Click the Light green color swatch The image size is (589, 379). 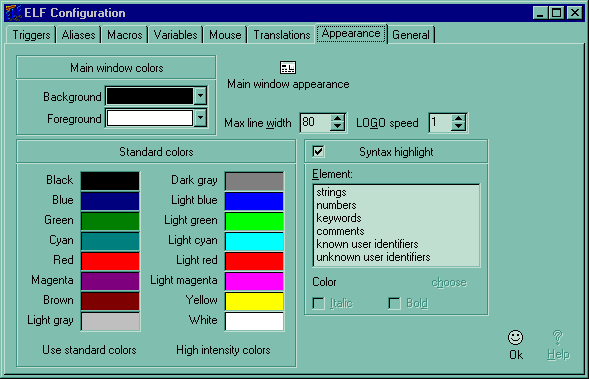tap(254, 221)
